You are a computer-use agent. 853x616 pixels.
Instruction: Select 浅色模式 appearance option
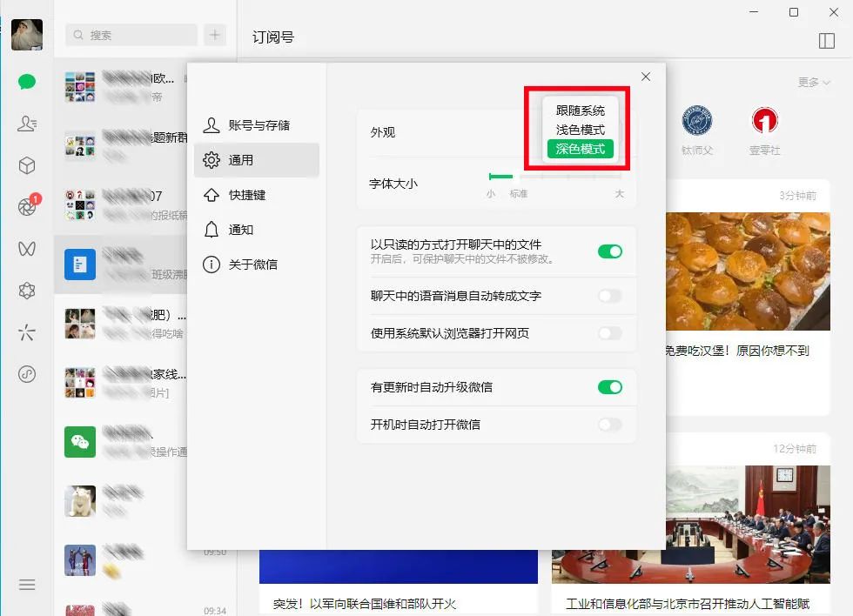[x=580, y=130]
